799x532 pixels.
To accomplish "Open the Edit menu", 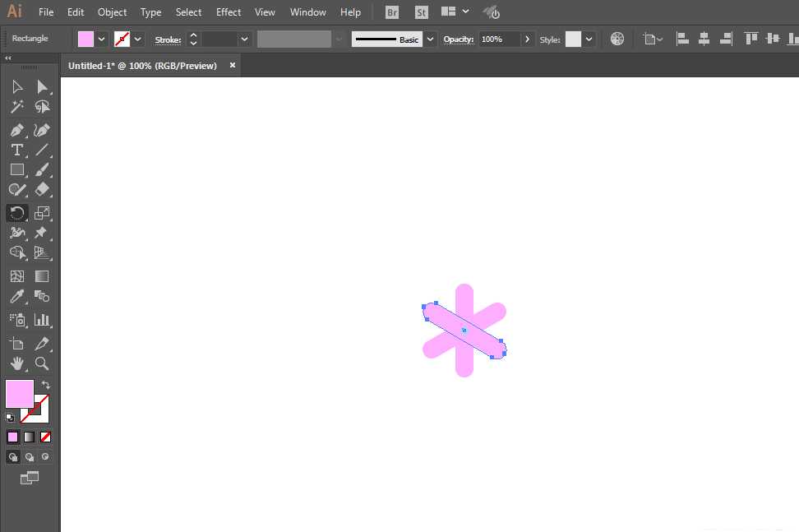I will (x=76, y=12).
